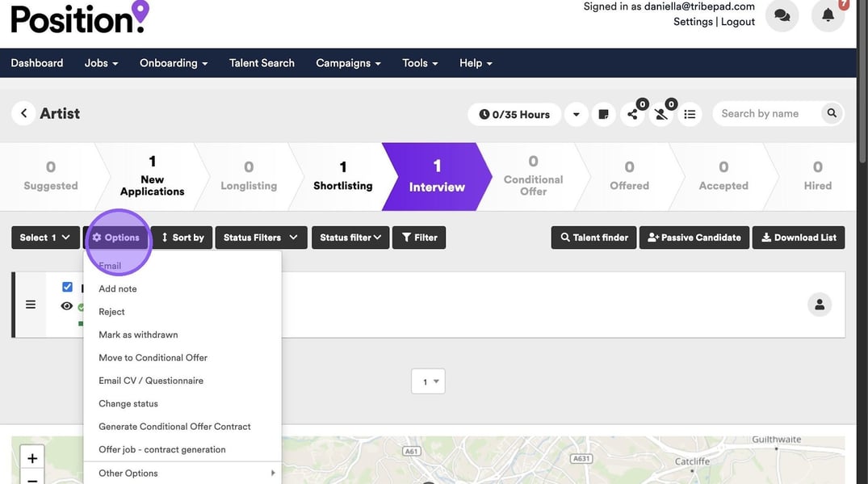
Task: Click the share job icon
Action: point(632,115)
